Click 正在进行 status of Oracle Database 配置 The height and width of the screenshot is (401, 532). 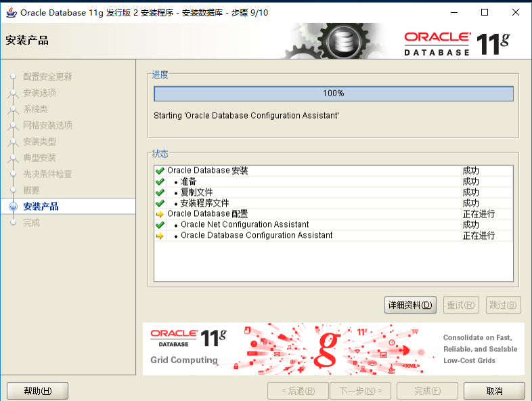pyautogui.click(x=479, y=214)
